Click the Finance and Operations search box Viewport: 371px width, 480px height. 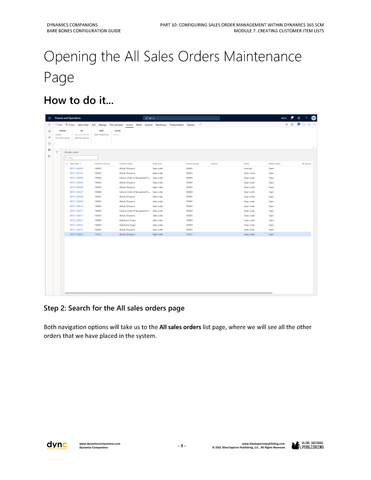click(x=181, y=118)
